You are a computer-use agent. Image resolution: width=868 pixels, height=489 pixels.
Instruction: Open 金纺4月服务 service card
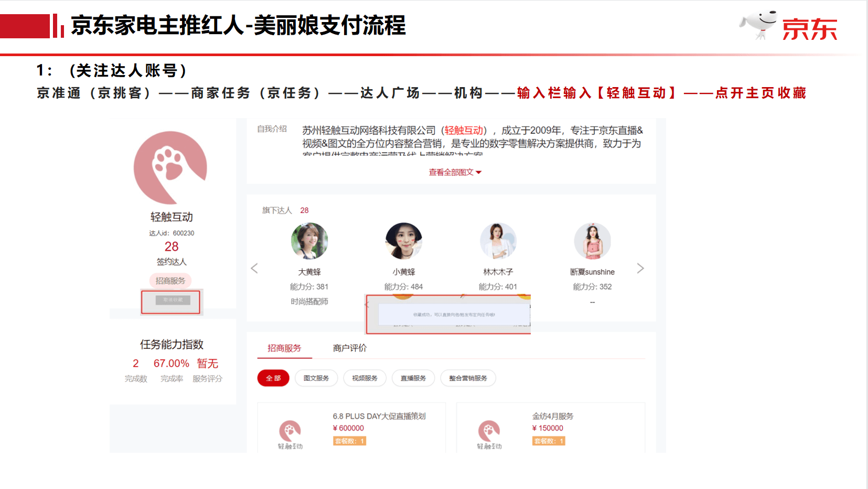551,428
